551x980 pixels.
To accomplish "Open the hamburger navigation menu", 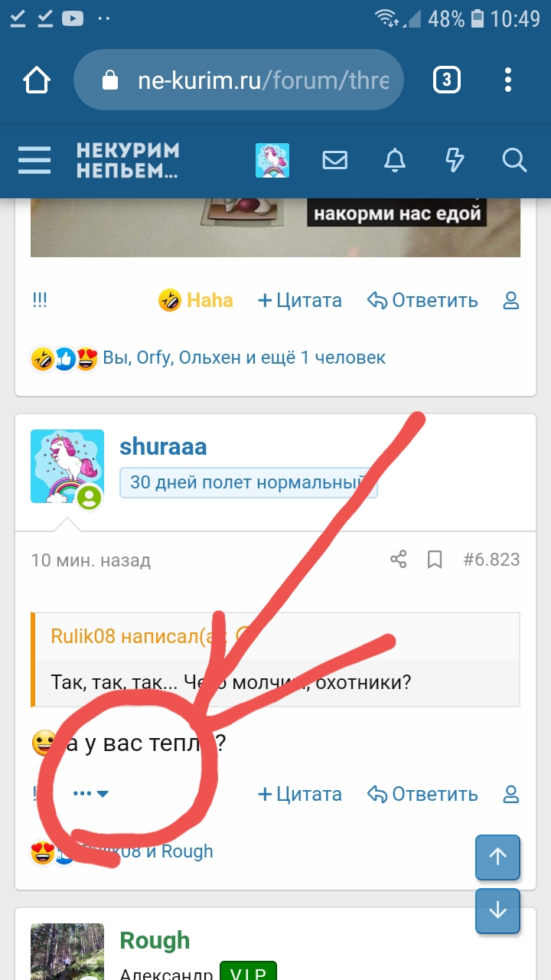I will (x=34, y=161).
